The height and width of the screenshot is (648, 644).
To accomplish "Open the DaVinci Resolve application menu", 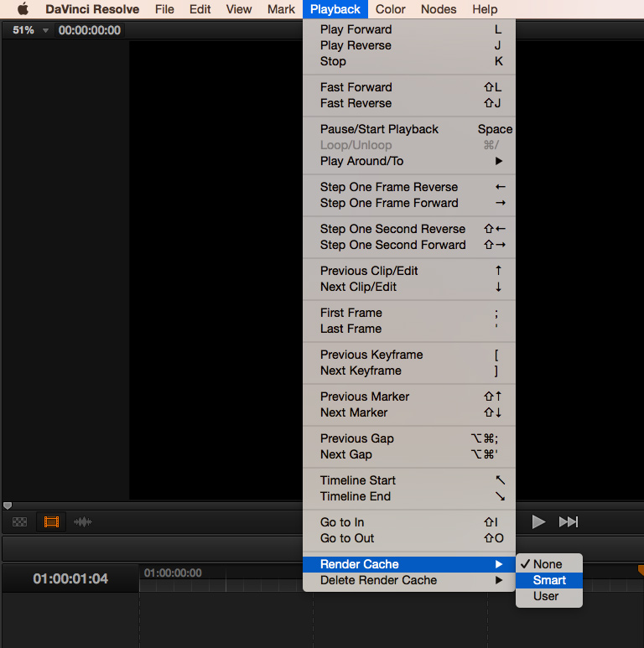I will pyautogui.click(x=92, y=9).
